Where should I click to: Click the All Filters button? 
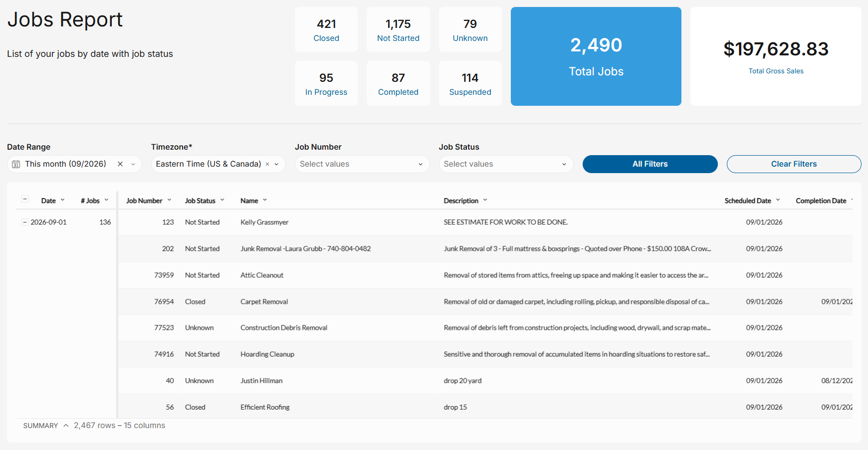[650, 164]
